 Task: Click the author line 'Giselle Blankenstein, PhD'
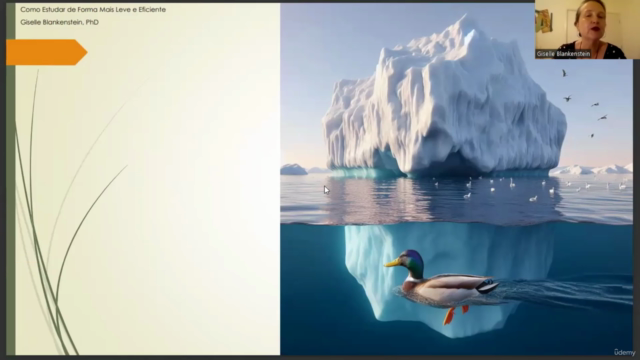pos(60,22)
